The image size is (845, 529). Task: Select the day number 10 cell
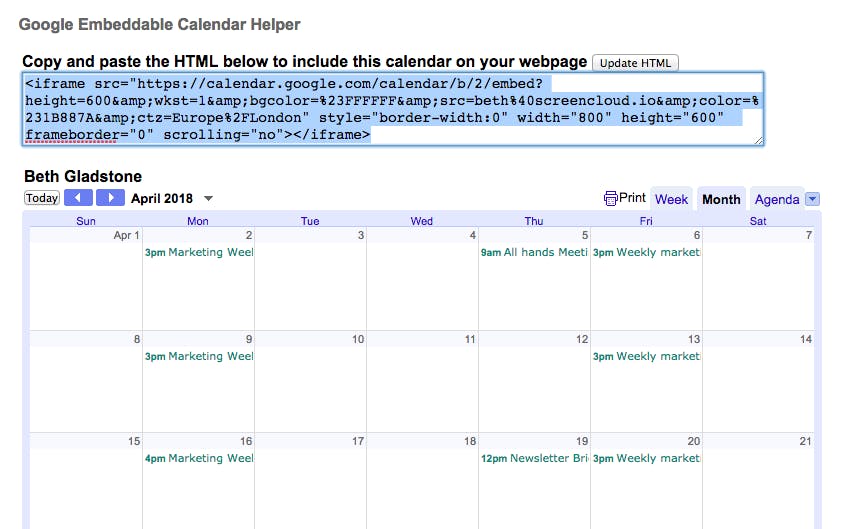[x=358, y=339]
